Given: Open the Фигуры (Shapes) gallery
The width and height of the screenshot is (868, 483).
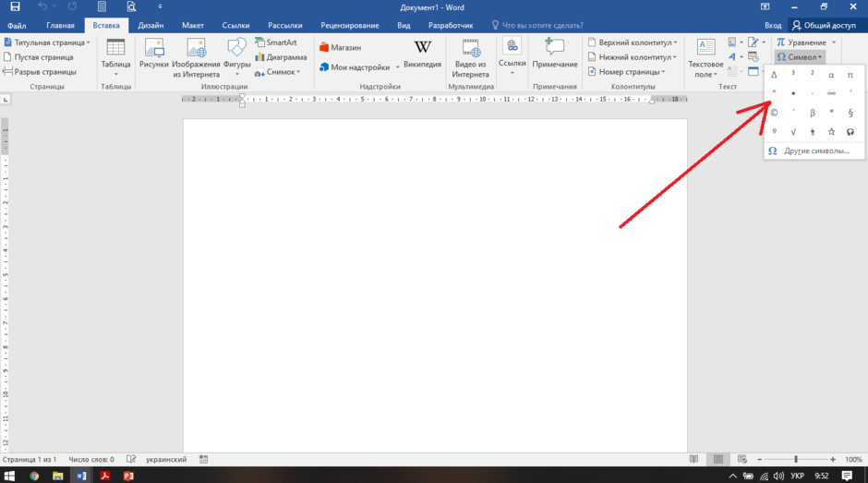Looking at the screenshot, I should [x=237, y=57].
